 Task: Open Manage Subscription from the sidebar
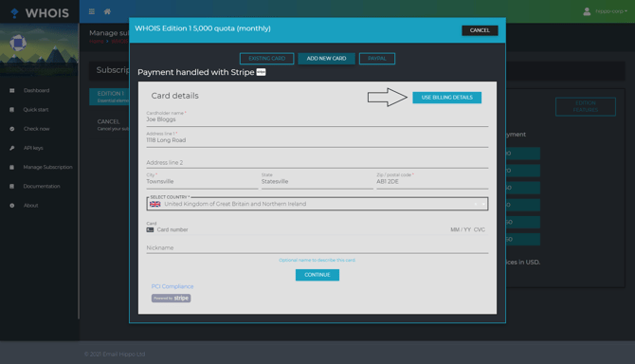[x=47, y=167]
